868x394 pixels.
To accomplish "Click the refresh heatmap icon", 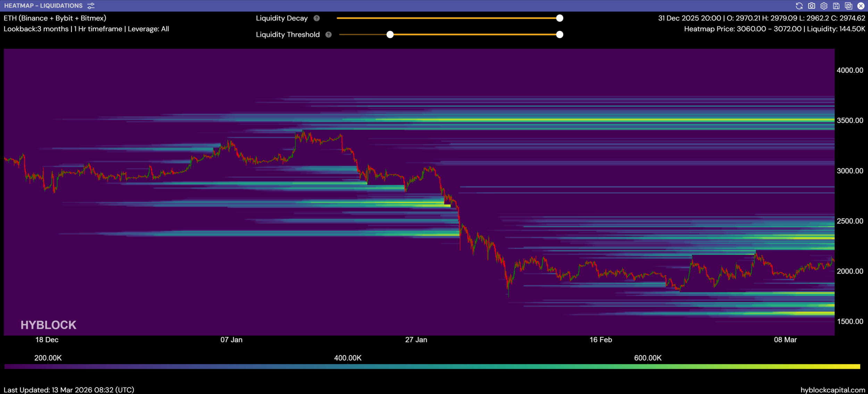I will tap(799, 6).
